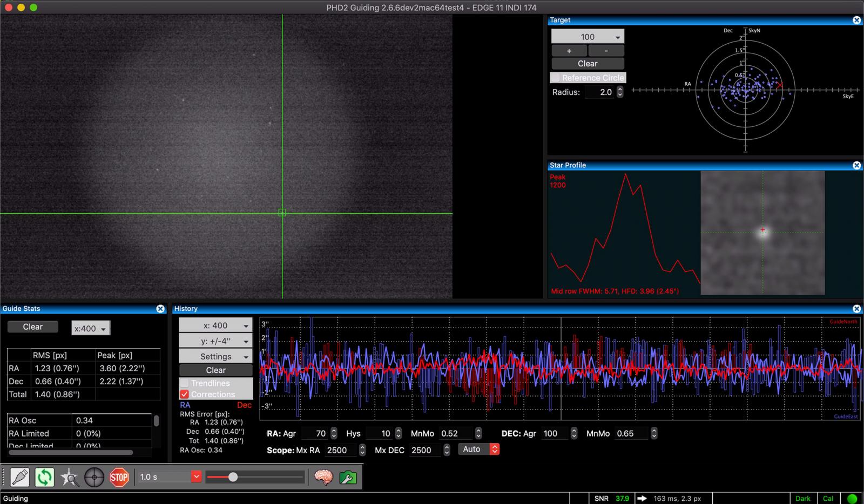This screenshot has width=864, height=504.
Task: Auto-select a guide star with the star icon
Action: pos(69,478)
